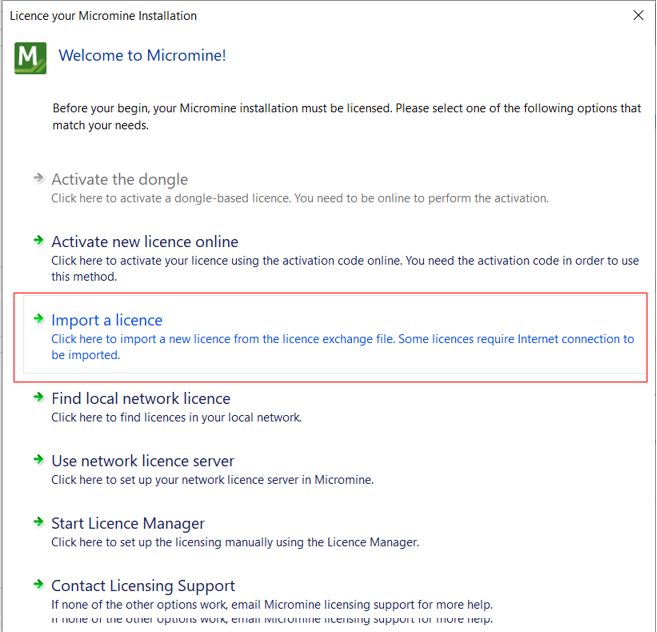Click green arrow beside Start Licence Manager
657x632 pixels.
39,522
